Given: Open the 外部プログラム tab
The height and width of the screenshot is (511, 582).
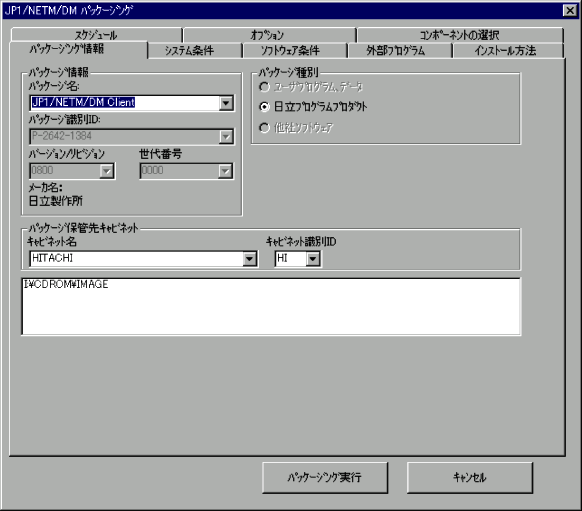Looking at the screenshot, I should click(x=400, y=50).
